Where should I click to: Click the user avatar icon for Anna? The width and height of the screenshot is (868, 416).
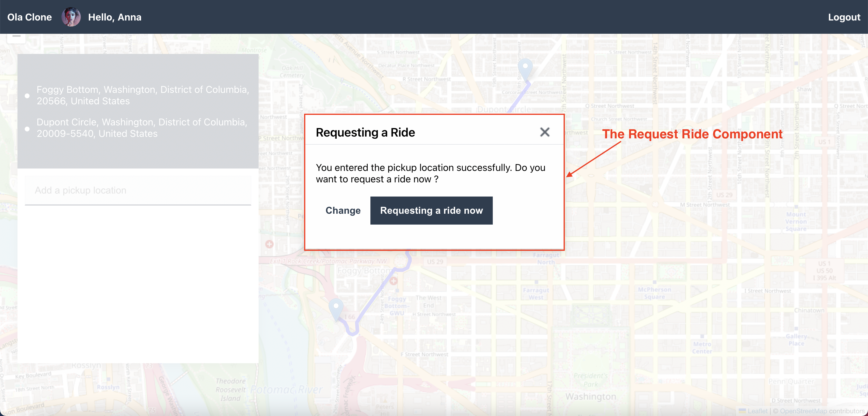coord(72,17)
